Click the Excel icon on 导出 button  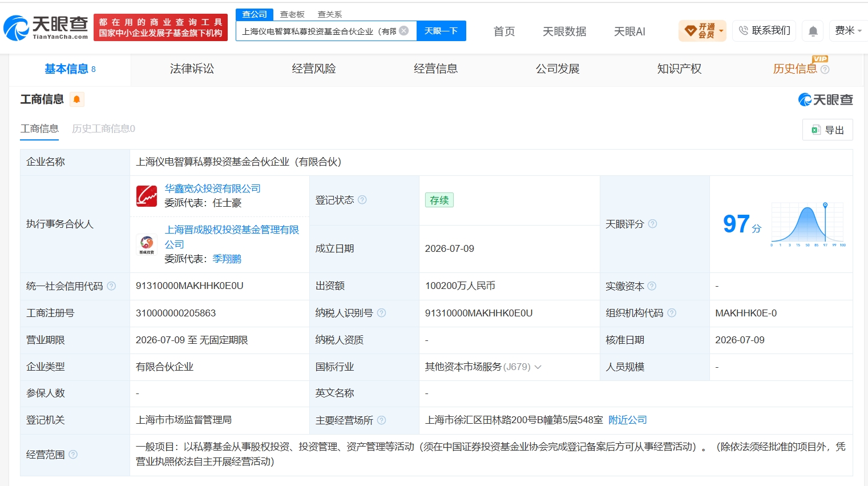coord(816,130)
